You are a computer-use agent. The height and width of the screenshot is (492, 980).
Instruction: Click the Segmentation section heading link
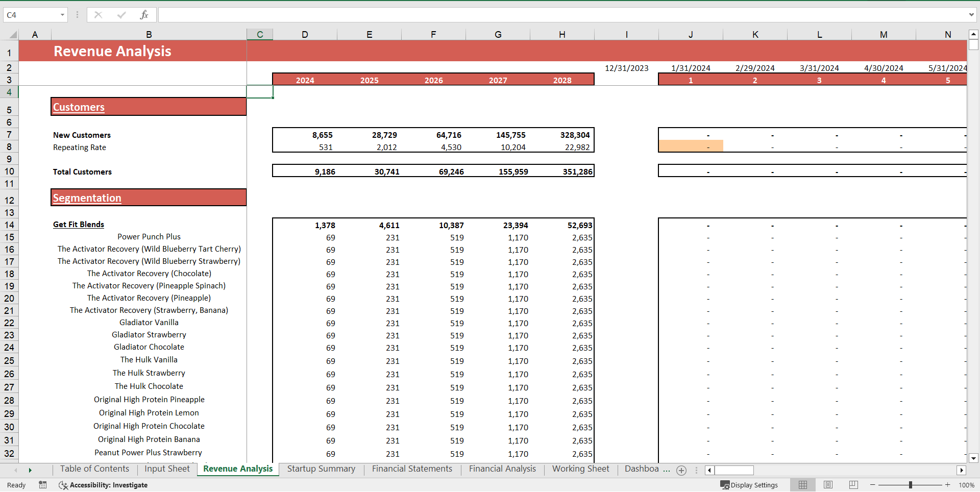[87, 198]
